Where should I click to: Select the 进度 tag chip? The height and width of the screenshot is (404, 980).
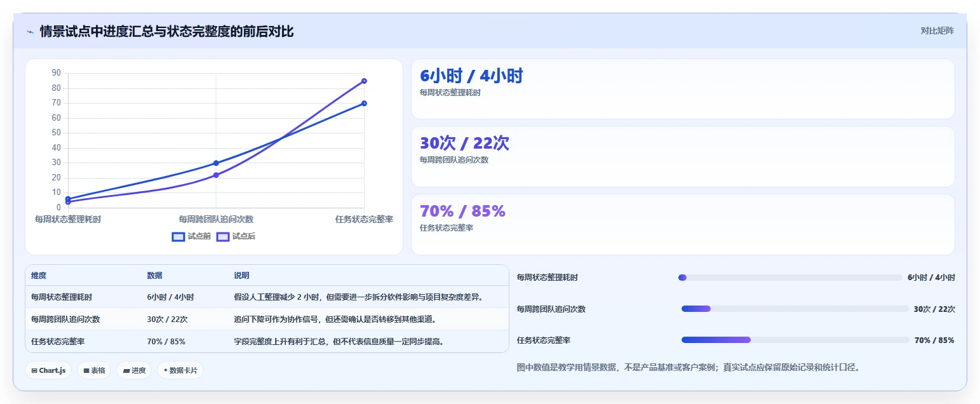[134, 370]
